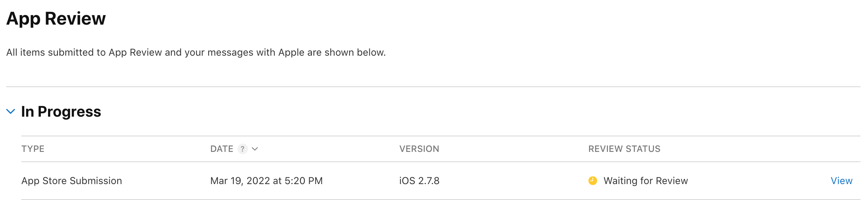The height and width of the screenshot is (200, 868).
Task: Click the Waiting for Review status text
Action: coord(646,181)
